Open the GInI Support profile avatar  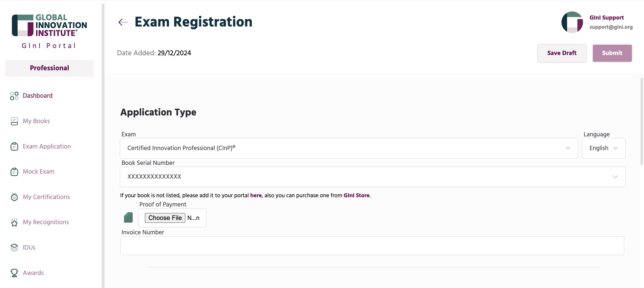coord(572,22)
